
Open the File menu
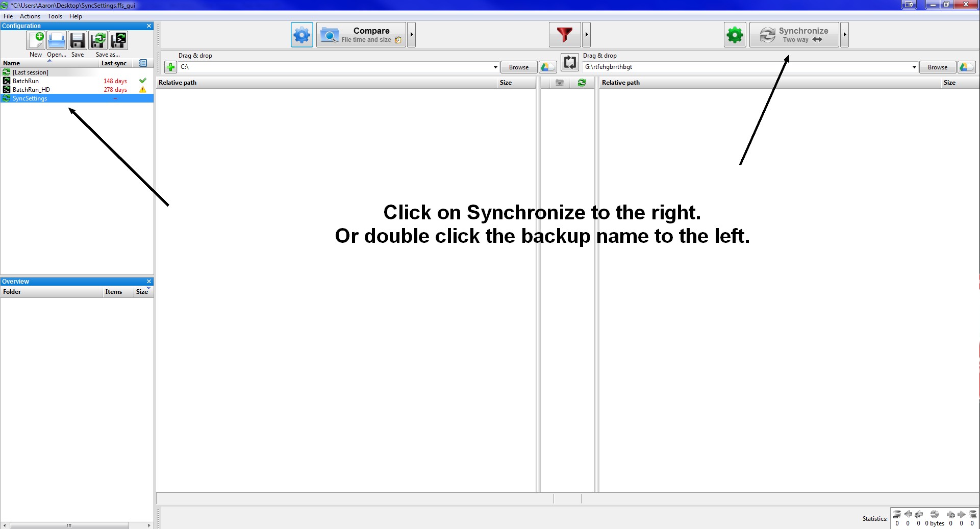click(x=8, y=16)
